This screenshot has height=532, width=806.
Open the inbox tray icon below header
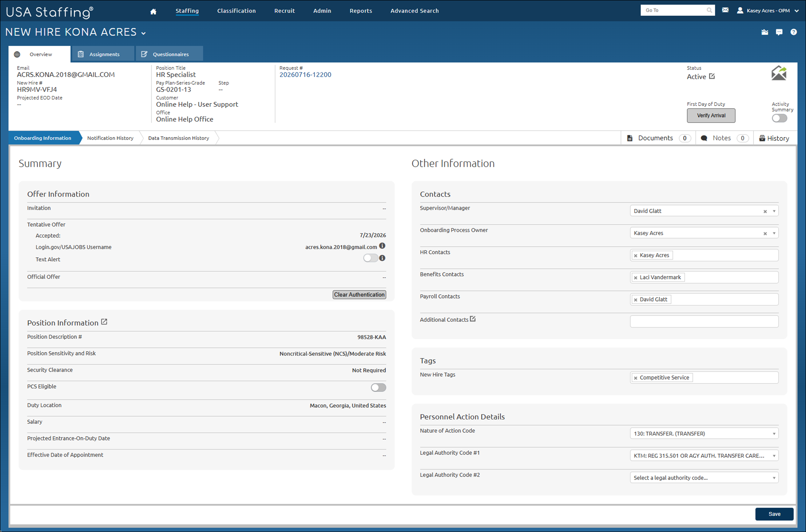point(765,32)
